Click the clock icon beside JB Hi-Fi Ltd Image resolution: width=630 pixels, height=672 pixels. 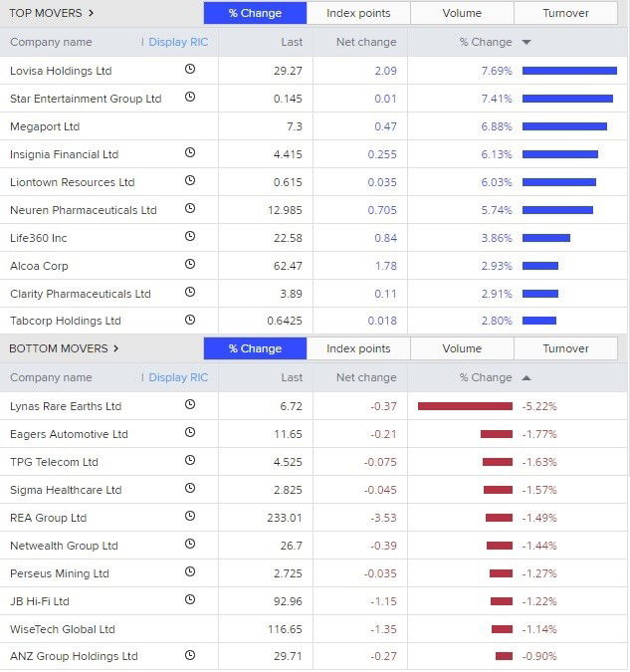pos(190,599)
